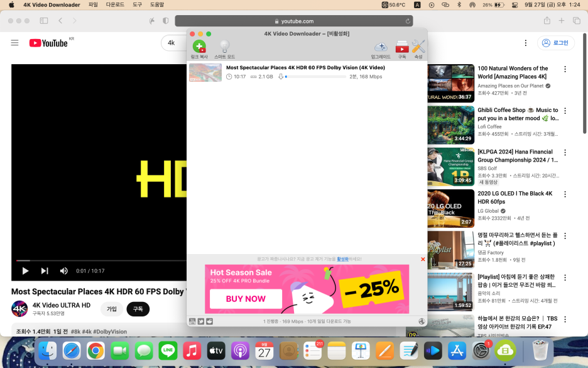Open options for 100 Natural Wonders video

(x=565, y=69)
